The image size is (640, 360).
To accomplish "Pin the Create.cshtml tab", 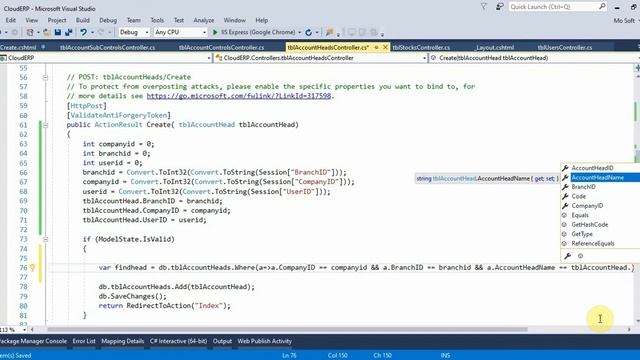I will click(x=43, y=47).
